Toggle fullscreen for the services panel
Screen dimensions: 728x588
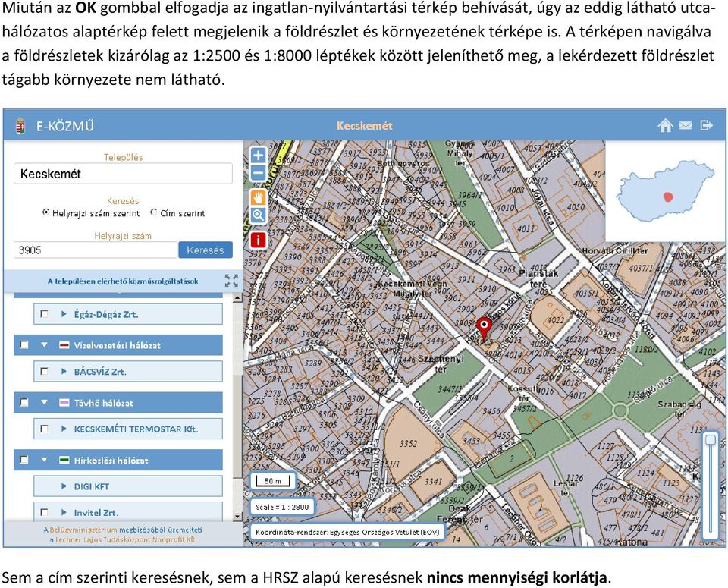pos(231,281)
